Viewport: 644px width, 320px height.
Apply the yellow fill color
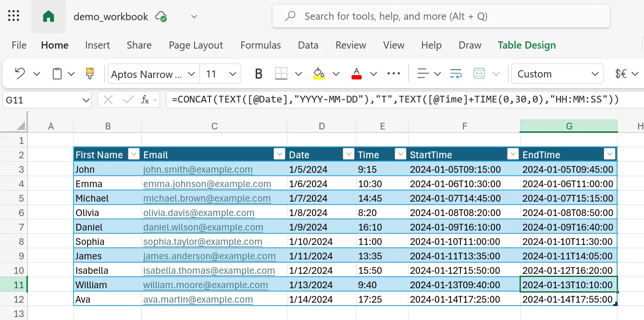coord(319,74)
